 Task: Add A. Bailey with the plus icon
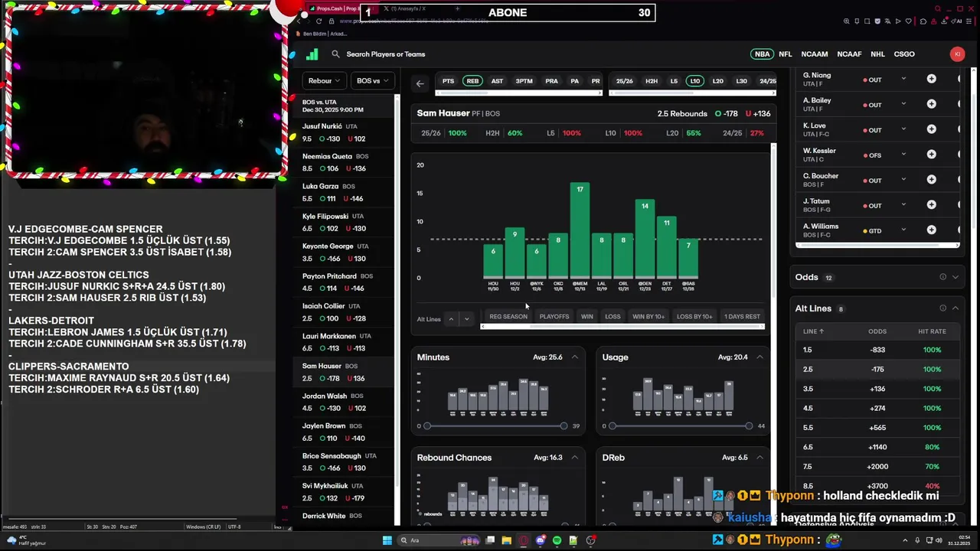[x=931, y=104]
